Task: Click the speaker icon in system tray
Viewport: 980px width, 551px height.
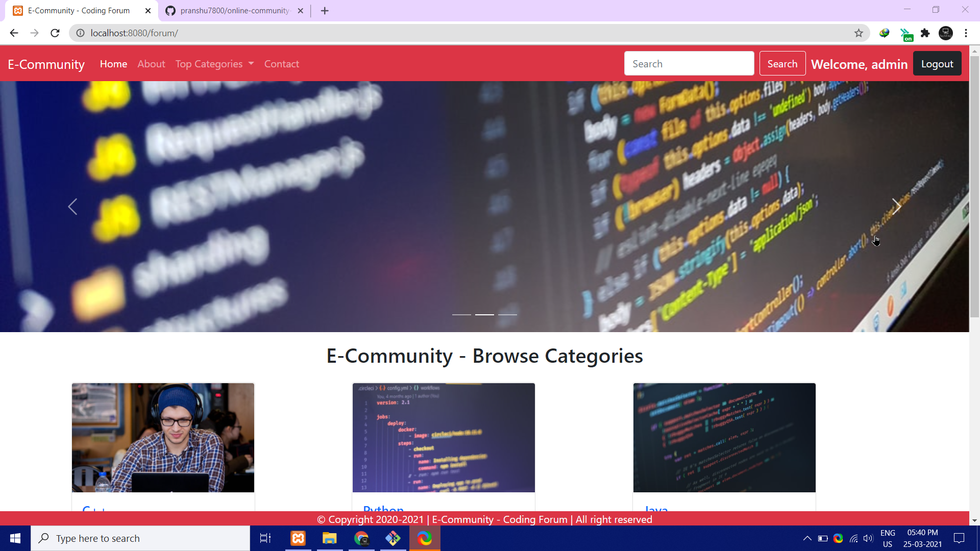Action: [869, 538]
